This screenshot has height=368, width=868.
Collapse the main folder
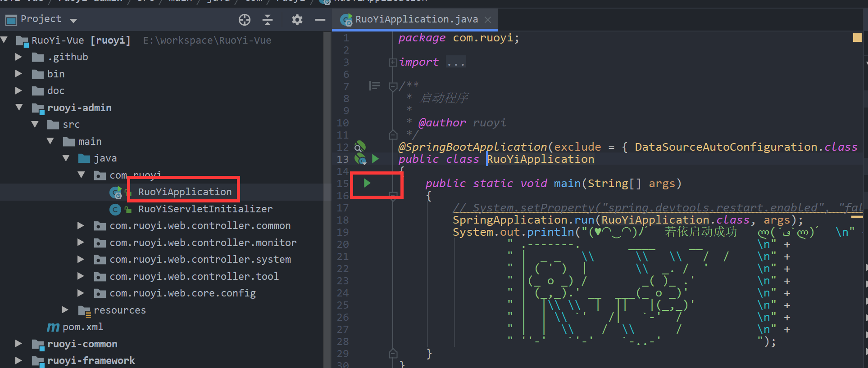click(50, 141)
